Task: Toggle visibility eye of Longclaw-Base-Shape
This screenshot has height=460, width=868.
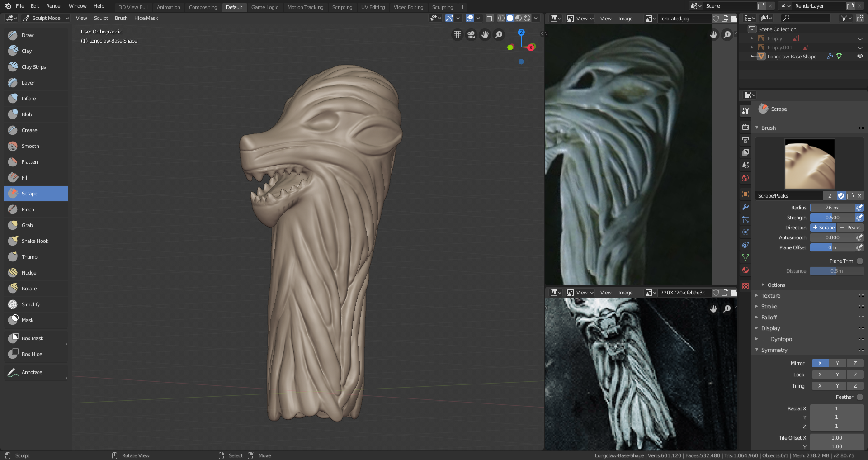Action: coord(860,57)
